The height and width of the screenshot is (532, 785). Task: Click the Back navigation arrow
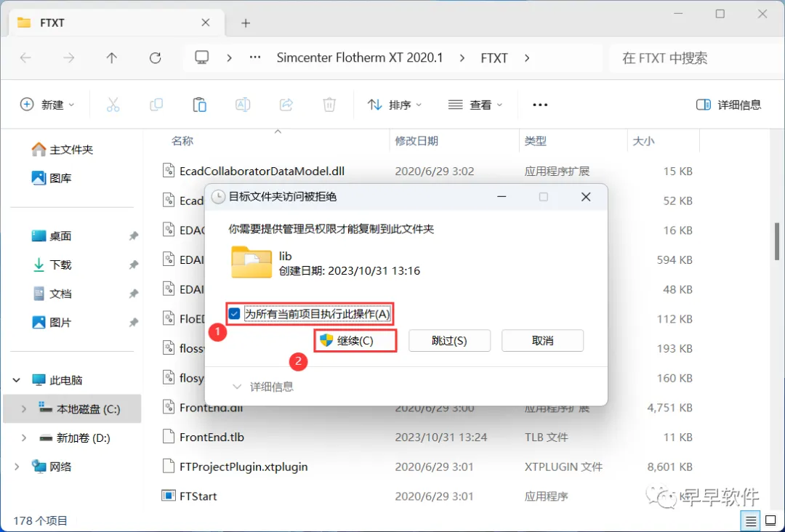[x=25, y=58]
